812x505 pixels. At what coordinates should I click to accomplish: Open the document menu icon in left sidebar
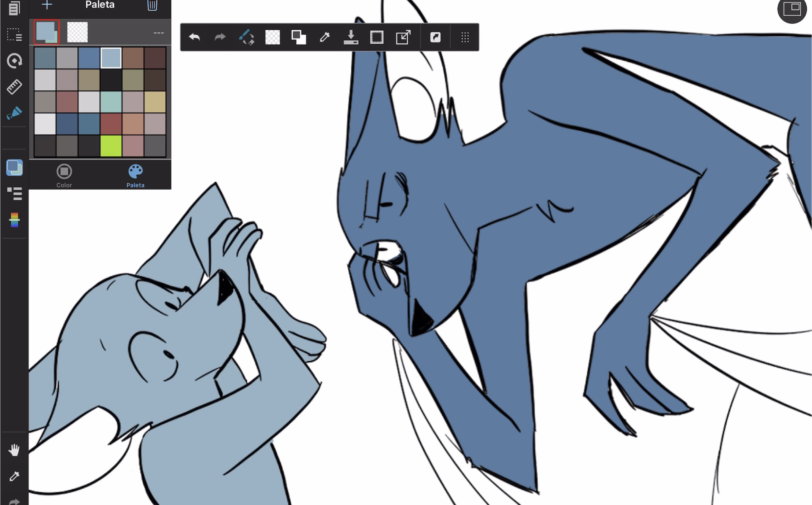(14, 8)
